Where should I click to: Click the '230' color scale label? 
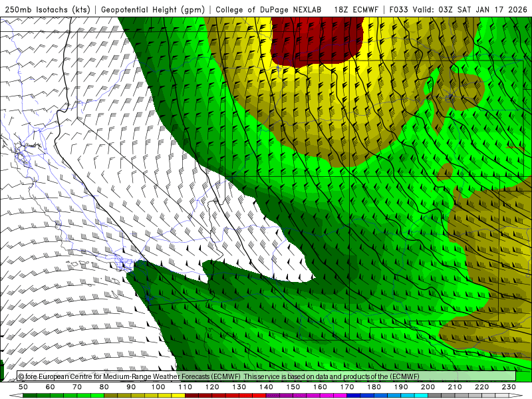coord(509,387)
